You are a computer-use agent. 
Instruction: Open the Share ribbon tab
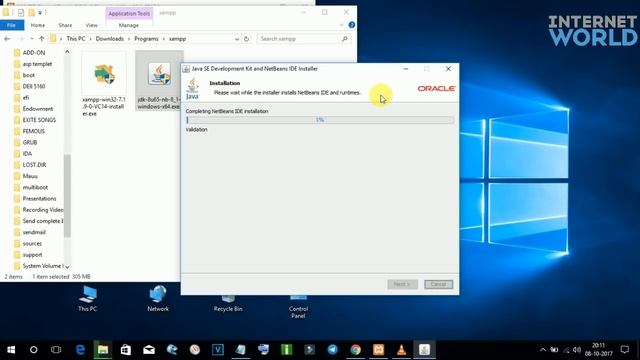point(65,25)
